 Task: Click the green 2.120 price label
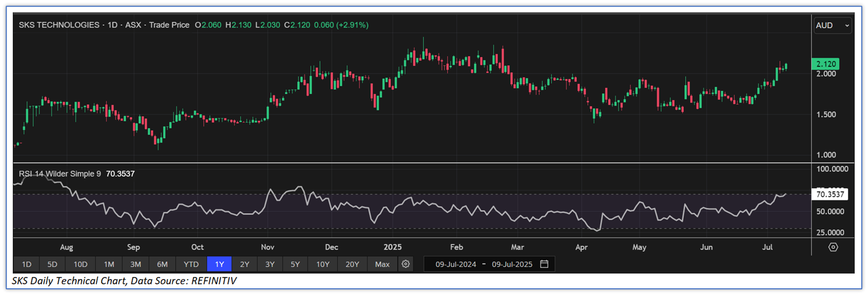(x=826, y=64)
